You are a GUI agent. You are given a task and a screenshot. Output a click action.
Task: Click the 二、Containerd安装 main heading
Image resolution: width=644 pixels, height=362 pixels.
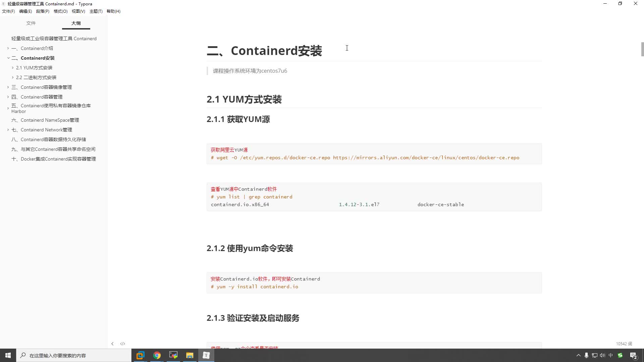tap(264, 51)
